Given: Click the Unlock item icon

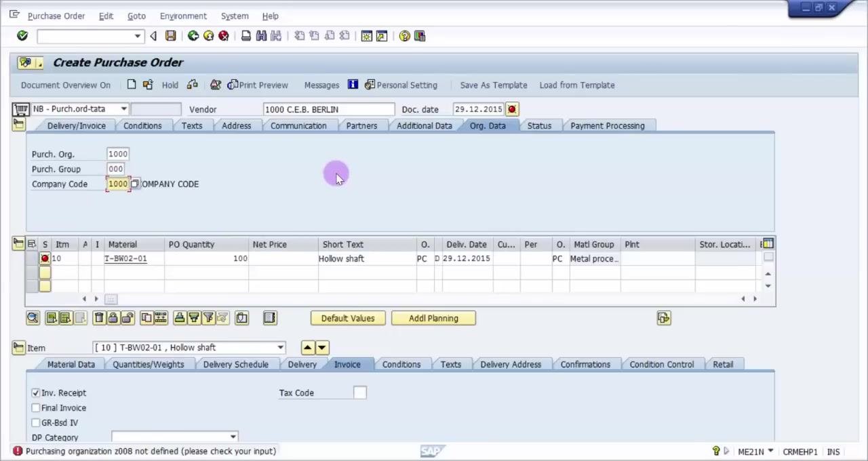Looking at the screenshot, I should pos(127,318).
